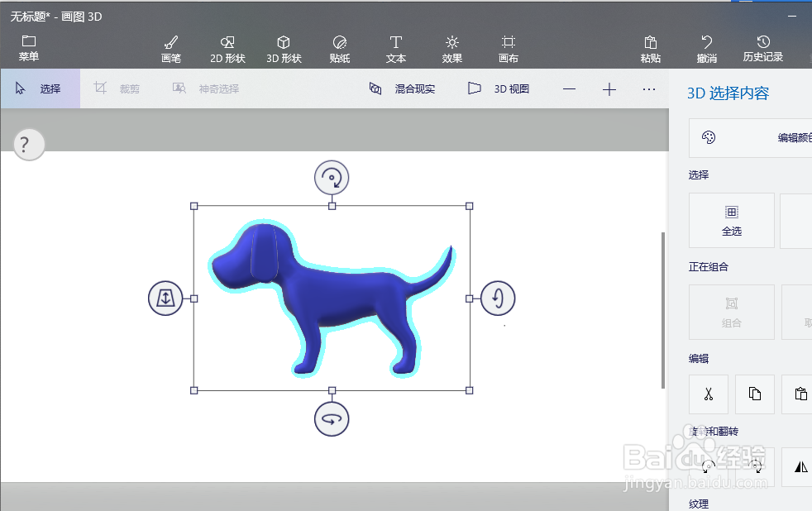Select the 文本 text tool
This screenshot has height=511, width=812.
[x=395, y=49]
